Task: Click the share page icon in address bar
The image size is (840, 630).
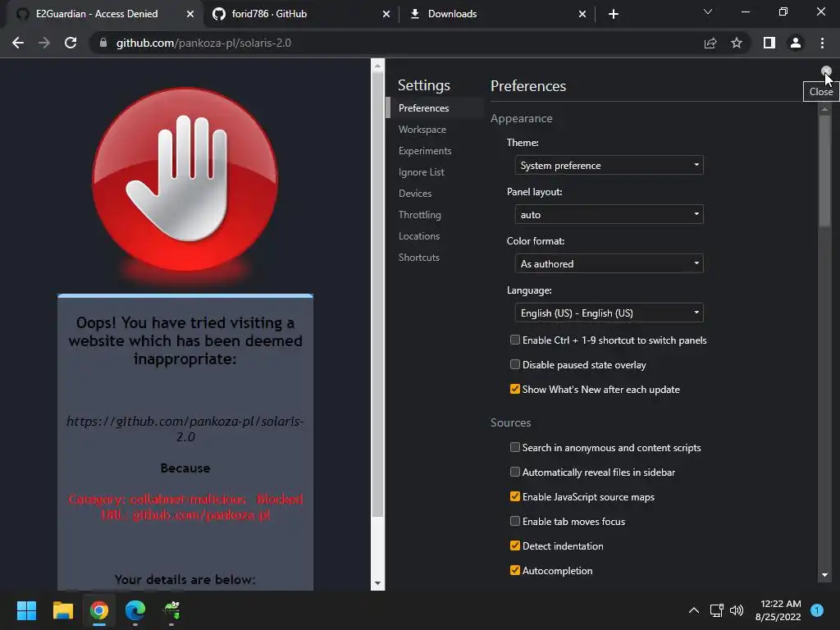Action: [x=710, y=43]
